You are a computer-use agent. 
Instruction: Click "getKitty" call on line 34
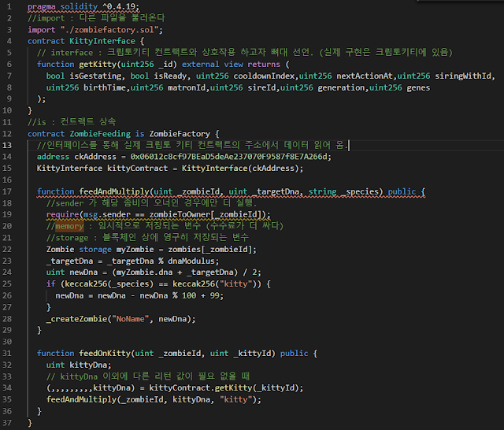[x=233, y=388]
